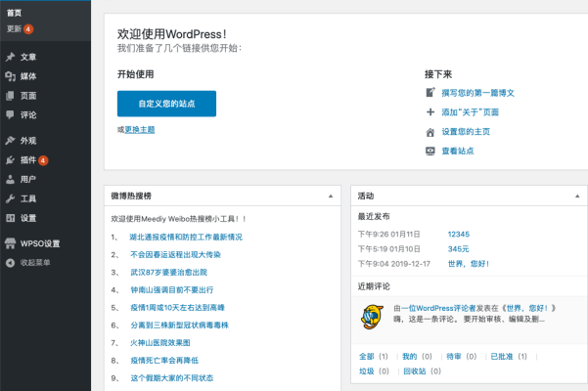Open the 工具 menu
588x391 pixels.
coord(28,198)
